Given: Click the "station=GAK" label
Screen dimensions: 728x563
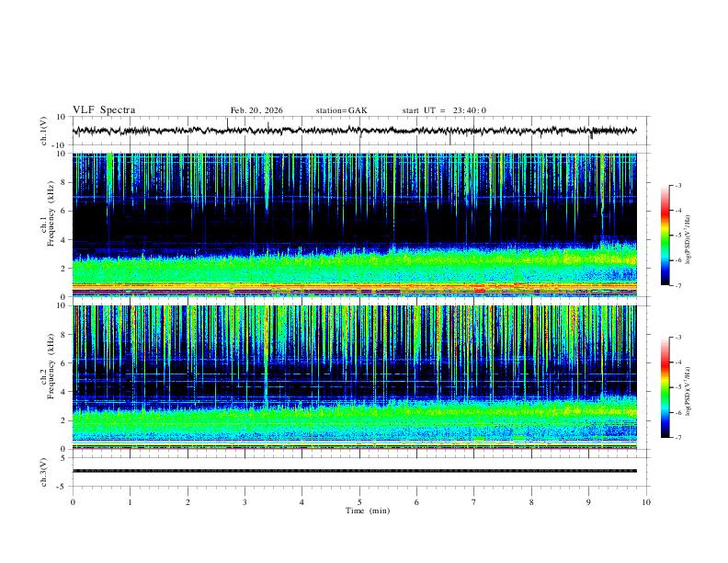Looking at the screenshot, I should pos(342,110).
